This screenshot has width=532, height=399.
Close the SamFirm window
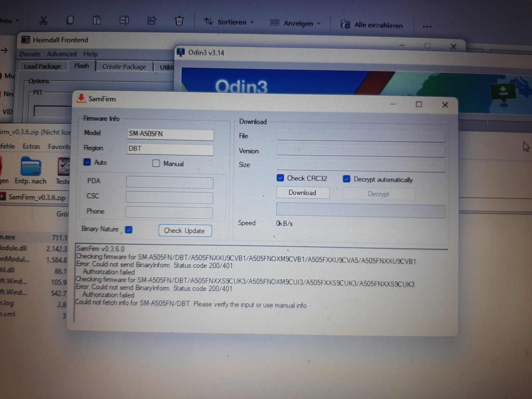[x=445, y=105]
